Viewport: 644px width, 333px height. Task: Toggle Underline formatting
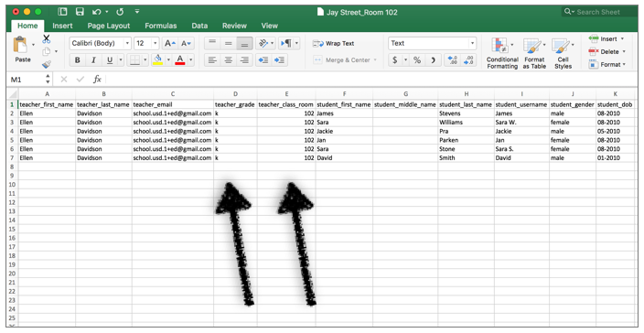[109, 60]
